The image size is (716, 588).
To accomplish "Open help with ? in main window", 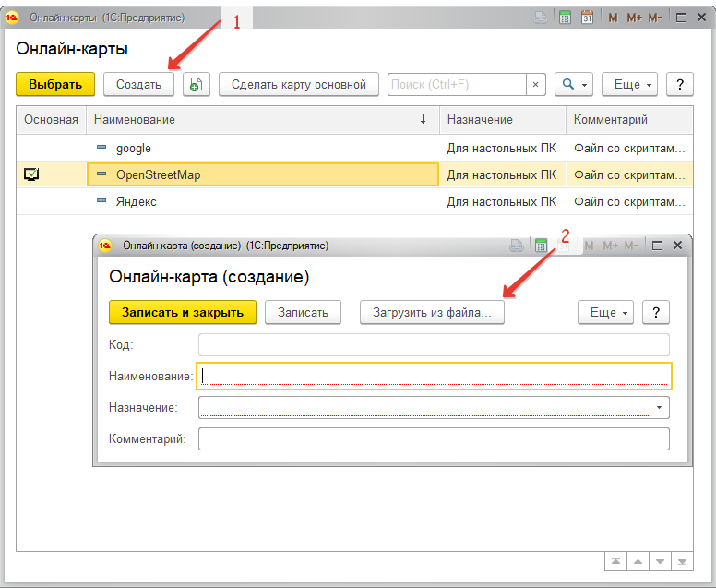I will click(x=680, y=85).
